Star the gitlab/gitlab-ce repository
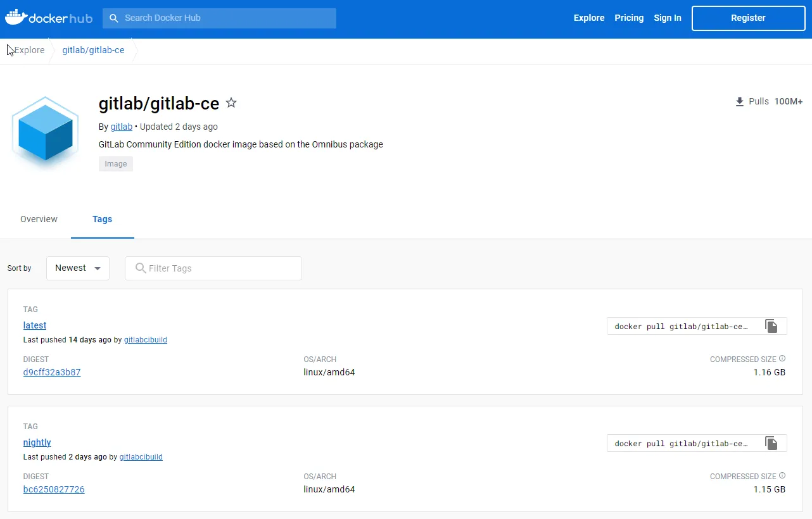The image size is (812, 519). coord(231,102)
